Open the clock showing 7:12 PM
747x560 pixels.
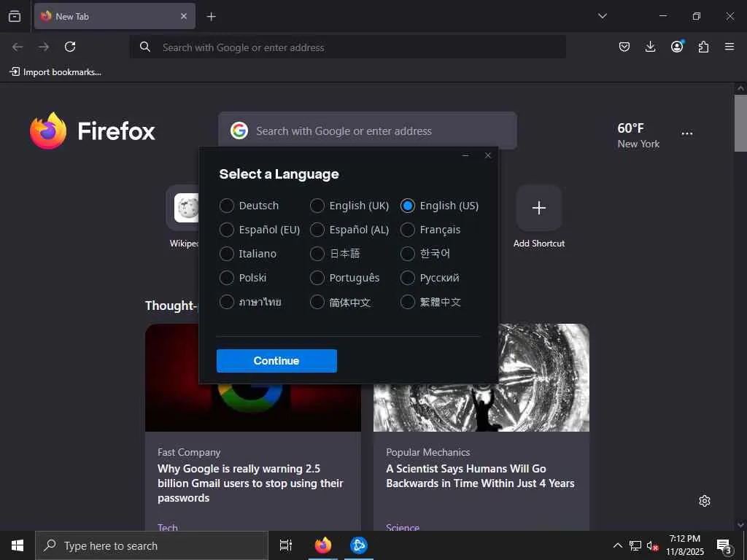(684, 545)
